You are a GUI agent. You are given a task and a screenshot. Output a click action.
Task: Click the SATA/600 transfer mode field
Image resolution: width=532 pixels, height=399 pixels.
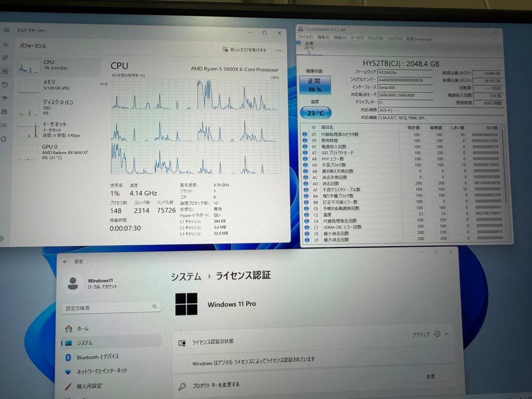click(x=405, y=95)
